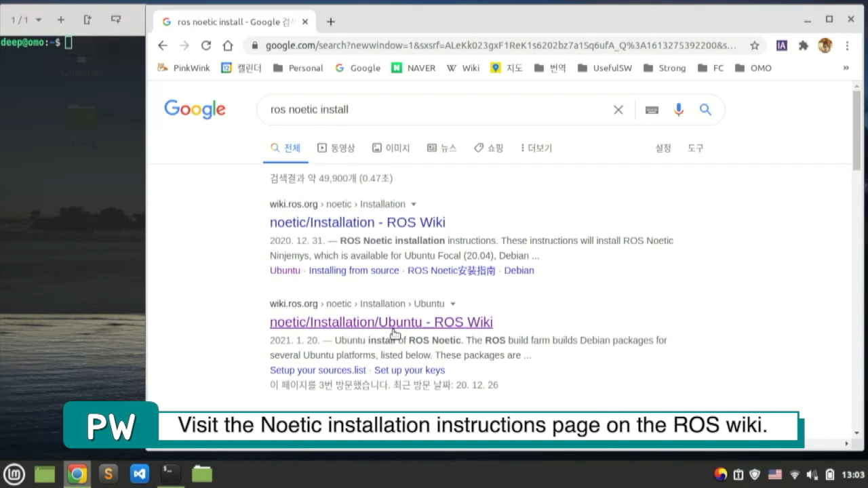The height and width of the screenshot is (488, 868).
Task: Click the shield security tray icon
Action: pyautogui.click(x=755, y=474)
